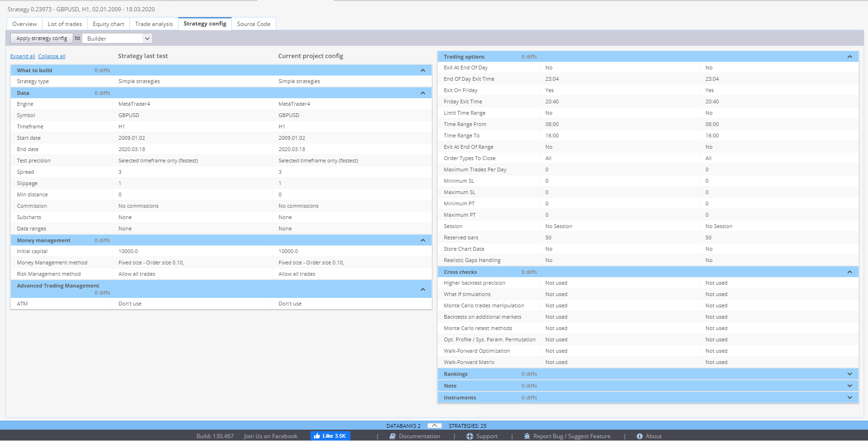Click the Spread row label

point(26,172)
